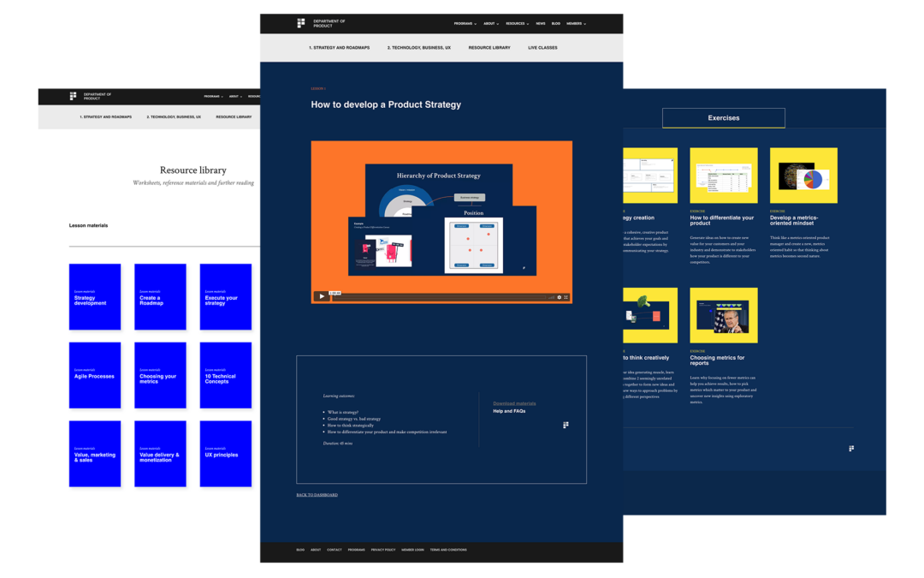Enter fullscreen mode on the video
The image size is (924, 578).
pos(566,297)
